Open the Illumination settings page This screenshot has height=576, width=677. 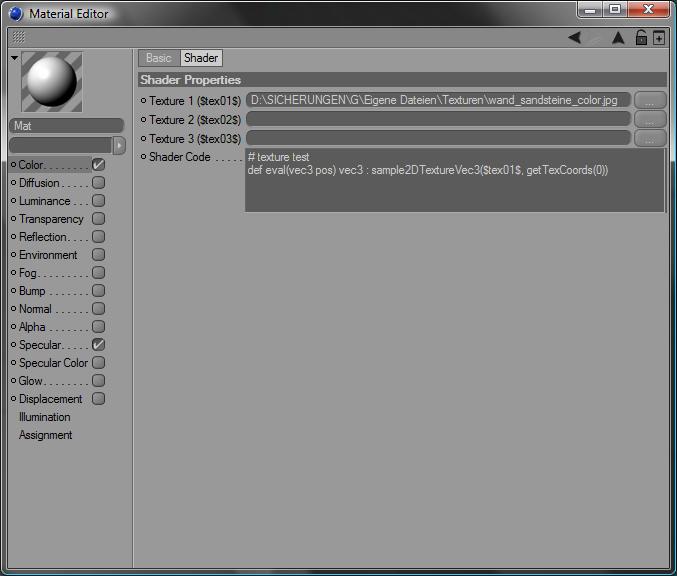tap(44, 417)
